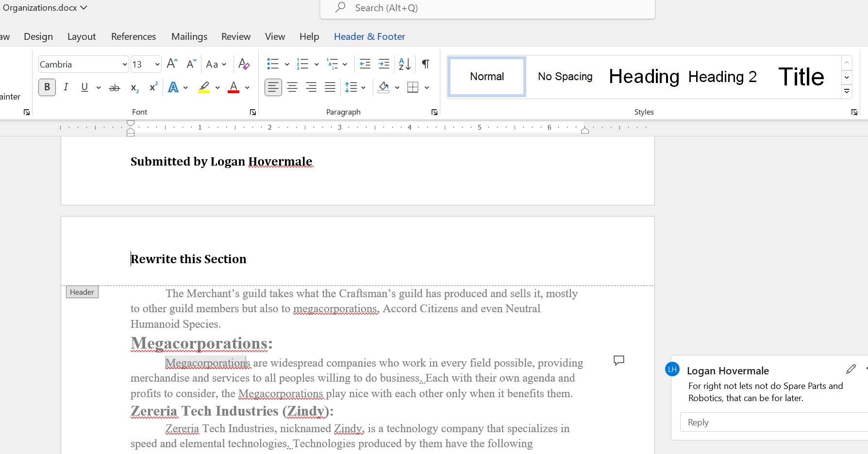Apply subscript formatting

pyautogui.click(x=134, y=87)
